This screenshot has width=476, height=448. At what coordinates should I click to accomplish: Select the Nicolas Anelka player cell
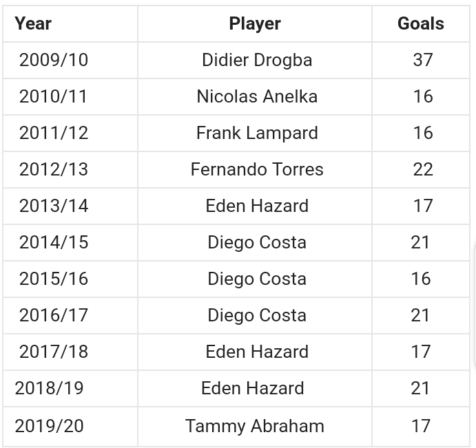(x=256, y=96)
